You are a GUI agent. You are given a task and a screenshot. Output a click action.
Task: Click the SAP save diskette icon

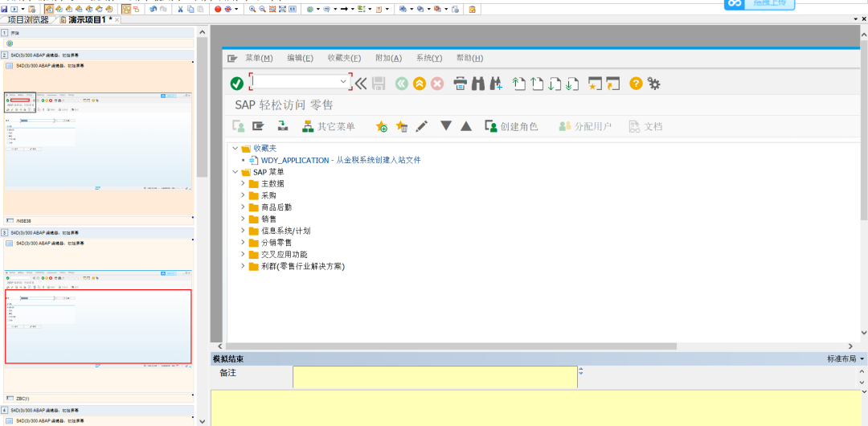click(x=379, y=84)
